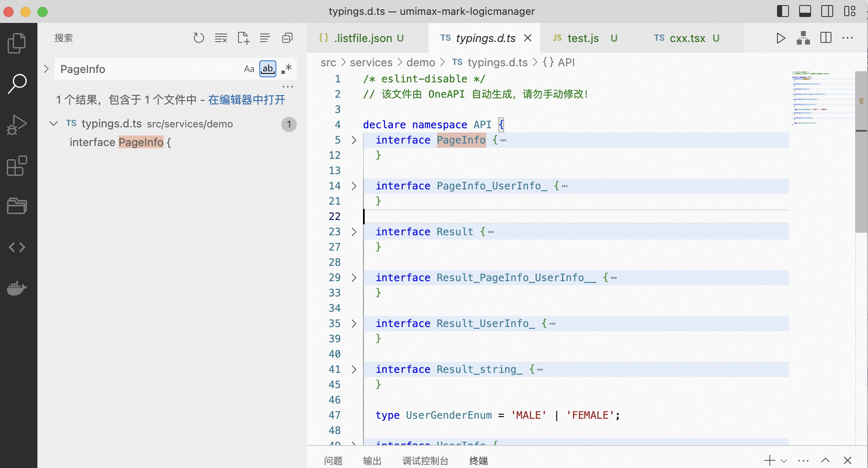Viewport: 868px width, 468px height.
Task: View search results as tree toggle
Action: point(265,38)
